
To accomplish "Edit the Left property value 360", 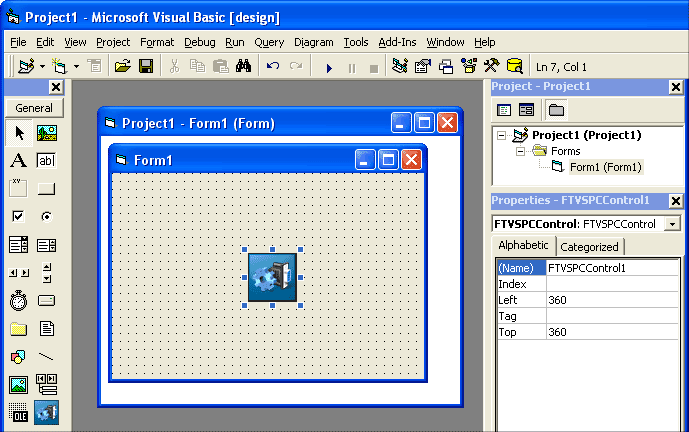I will click(613, 300).
